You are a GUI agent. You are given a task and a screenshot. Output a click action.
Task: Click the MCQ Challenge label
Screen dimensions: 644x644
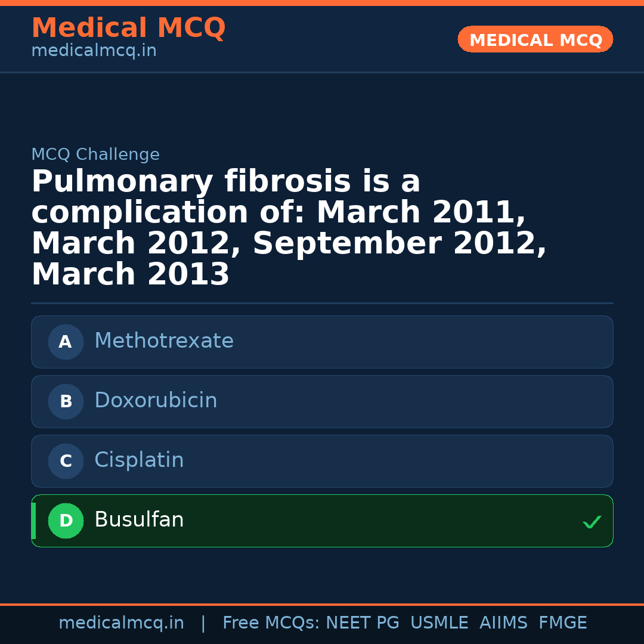coord(95,155)
